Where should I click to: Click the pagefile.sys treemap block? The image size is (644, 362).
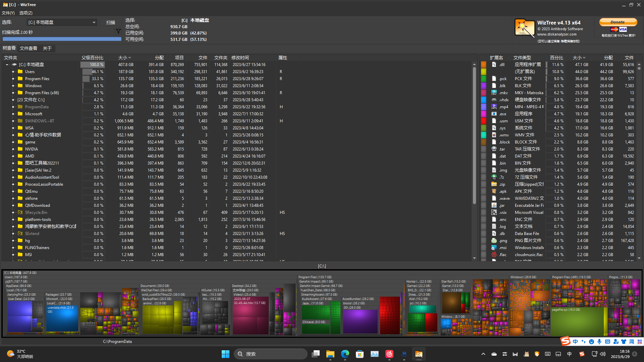(x=577, y=322)
